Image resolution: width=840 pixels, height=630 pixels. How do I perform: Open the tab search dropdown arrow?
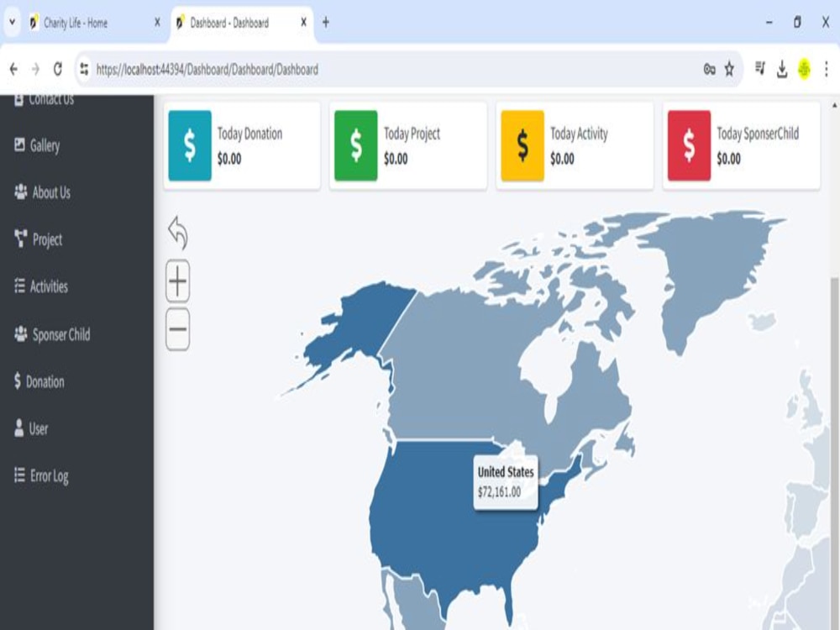pyautogui.click(x=12, y=23)
